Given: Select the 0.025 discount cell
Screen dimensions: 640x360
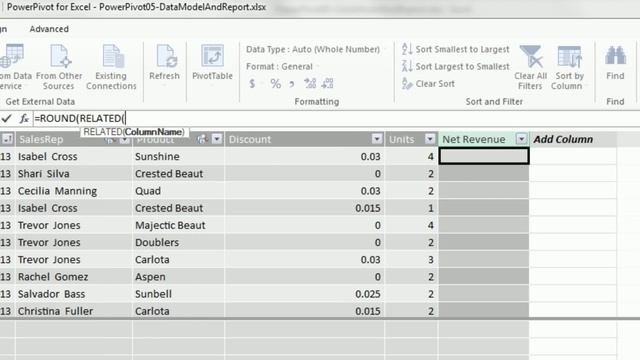Looking at the screenshot, I should [304, 294].
